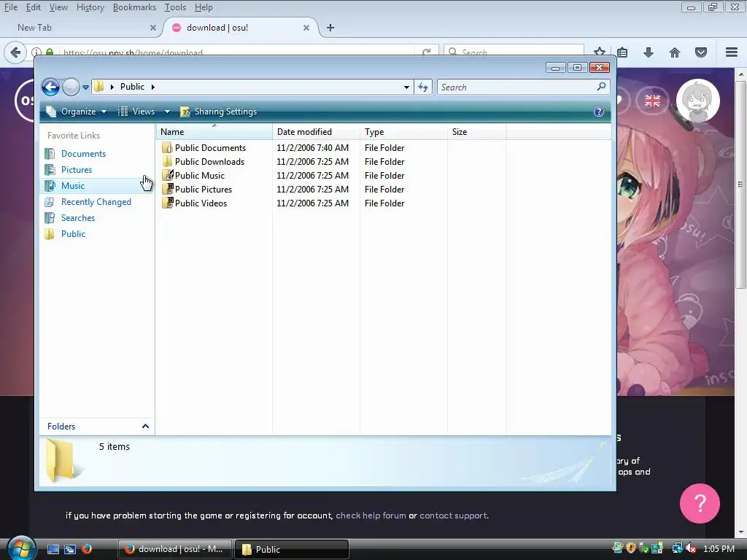Open the Organize menu
This screenshot has width=747, height=560.
point(76,112)
